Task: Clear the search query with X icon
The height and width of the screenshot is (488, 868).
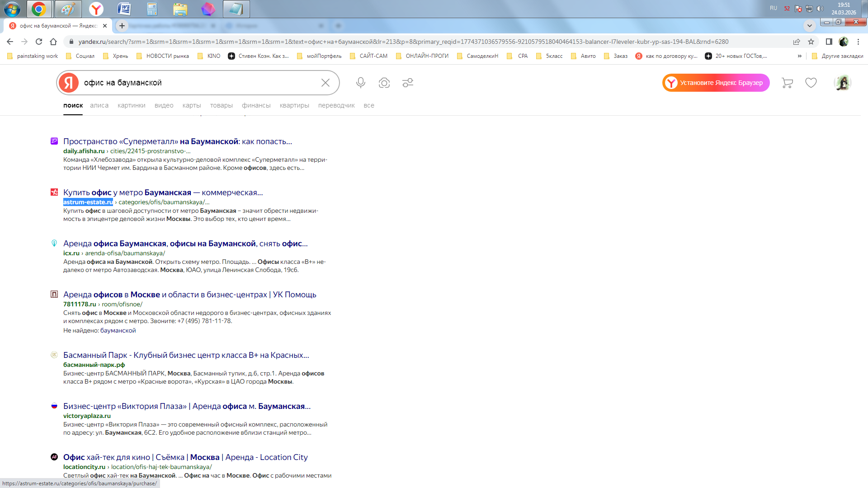Action: pos(325,83)
